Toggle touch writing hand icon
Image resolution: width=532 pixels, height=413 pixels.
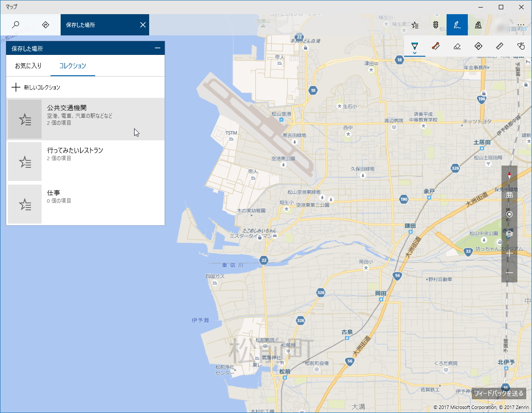[x=521, y=46]
